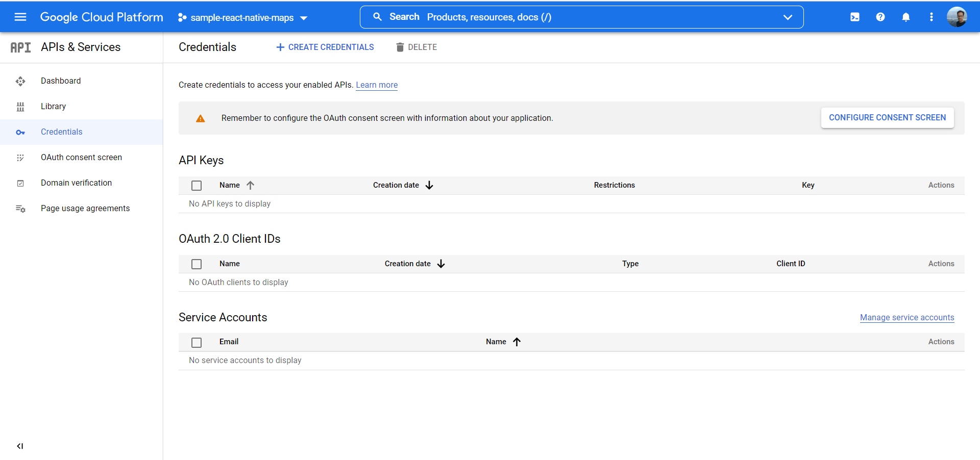Image resolution: width=980 pixels, height=460 pixels.
Task: Click the 'No API keys to display' text
Action: point(230,203)
